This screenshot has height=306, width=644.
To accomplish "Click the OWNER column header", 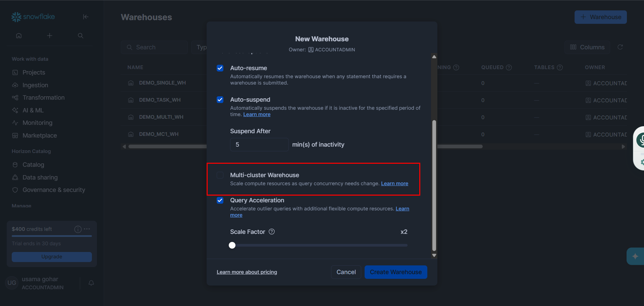I will 595,67.
